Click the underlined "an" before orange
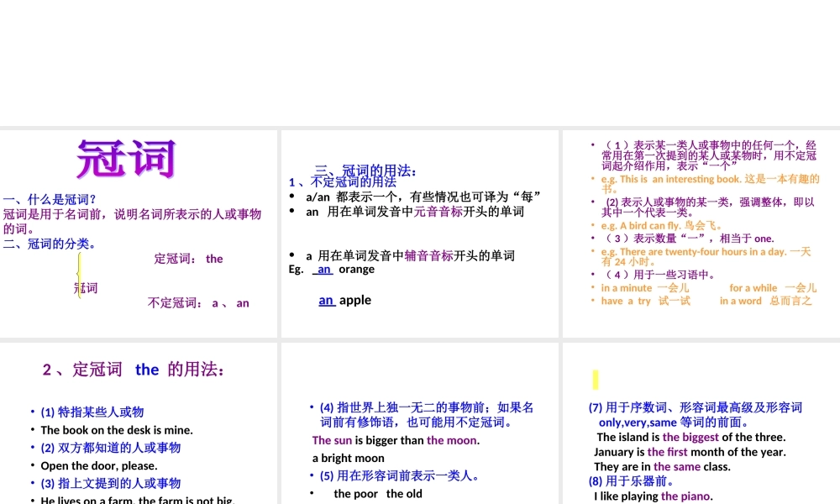 [324, 270]
